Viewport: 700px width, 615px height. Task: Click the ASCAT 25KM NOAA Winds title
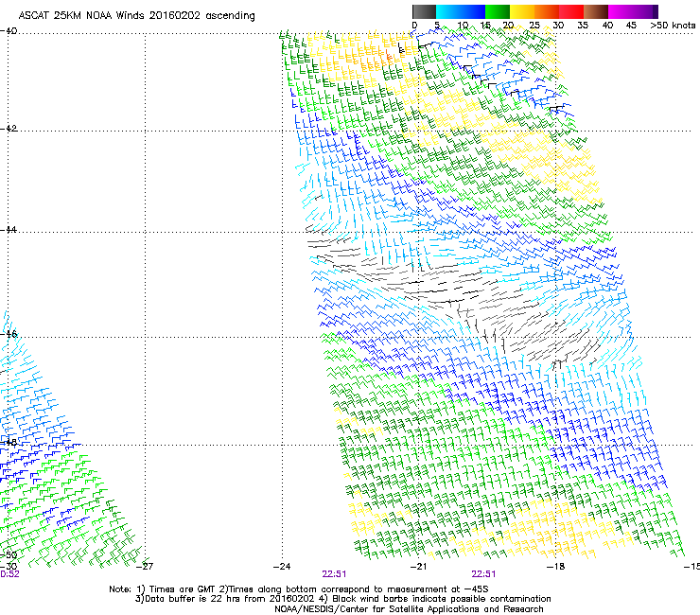[136, 16]
